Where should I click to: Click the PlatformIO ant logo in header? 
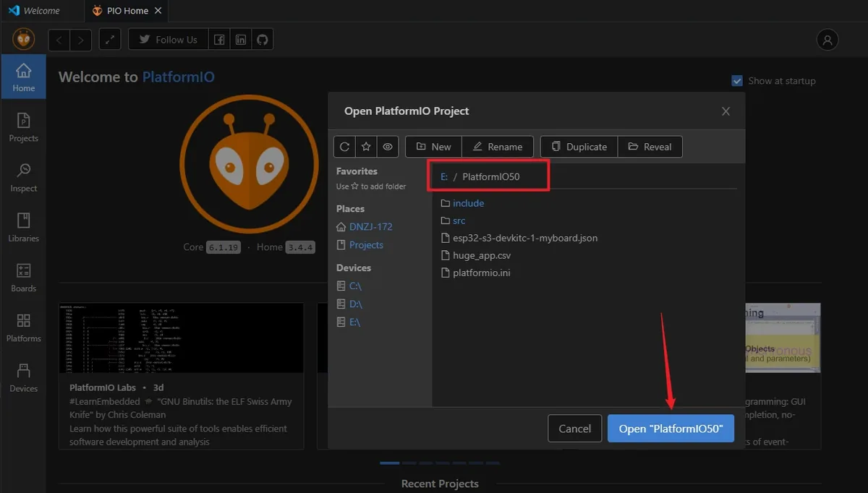[x=24, y=39]
